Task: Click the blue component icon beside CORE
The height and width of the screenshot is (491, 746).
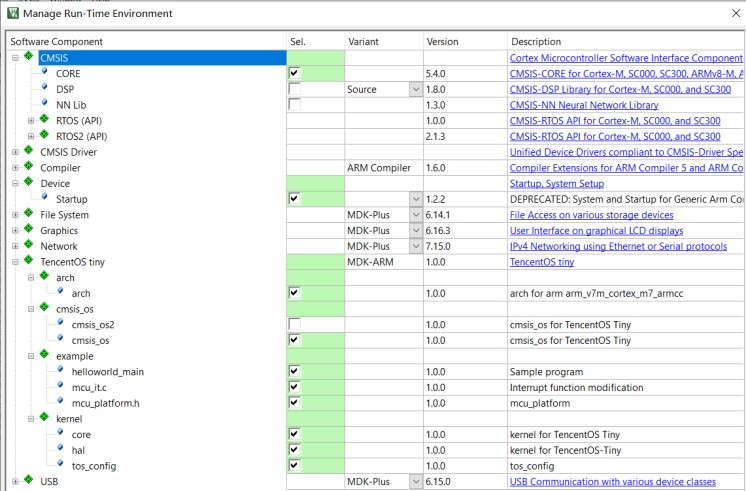Action: tap(45, 72)
